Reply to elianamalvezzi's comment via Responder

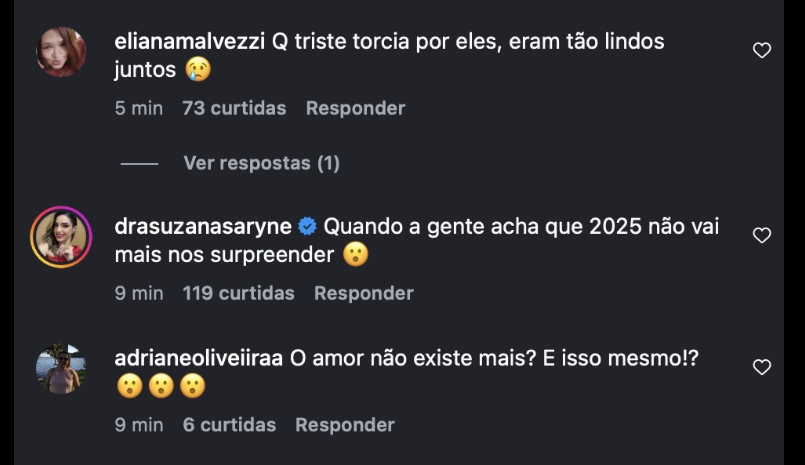point(355,108)
